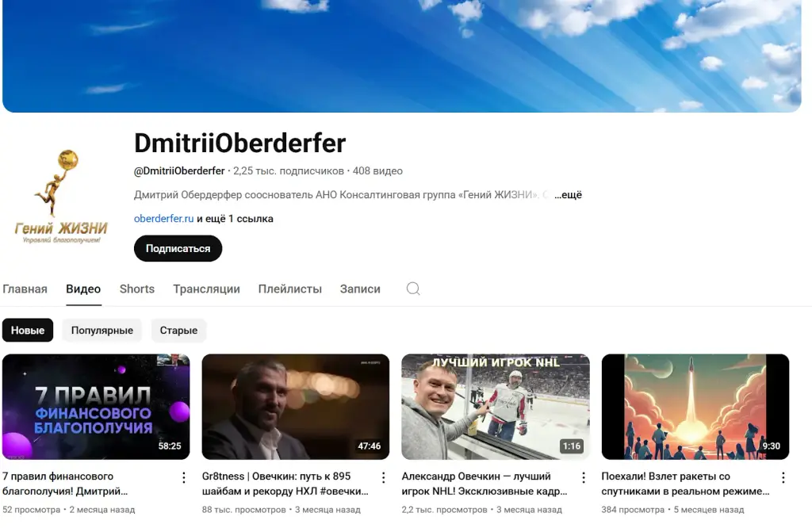
Task: Open options menu for Поехали! Взлет ракеты video
Action: click(x=783, y=477)
